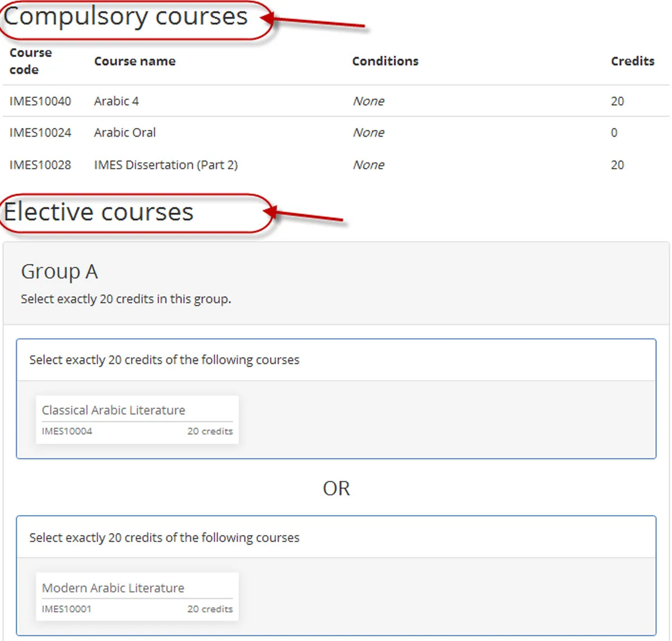Choose the Modern Arabic Literature course card
Viewport: 672px width, 641px height.
tap(137, 596)
